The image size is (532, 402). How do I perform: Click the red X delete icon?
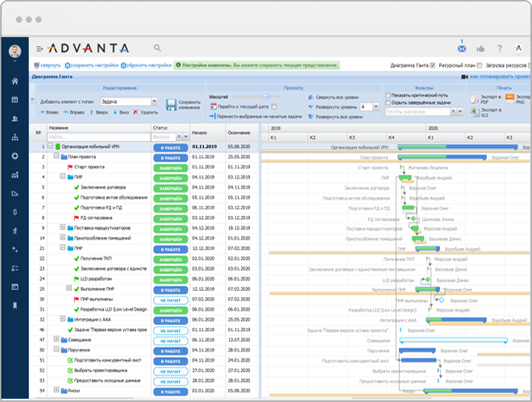135,113
